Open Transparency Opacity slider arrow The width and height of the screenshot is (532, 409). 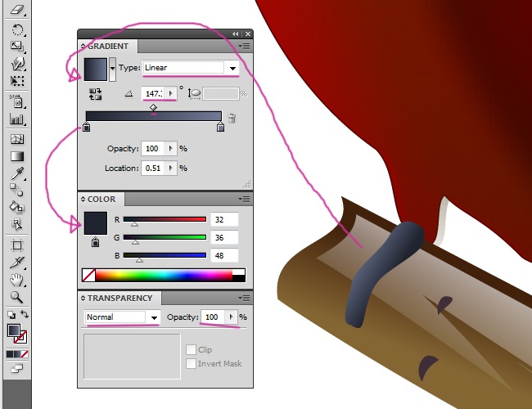point(232,317)
